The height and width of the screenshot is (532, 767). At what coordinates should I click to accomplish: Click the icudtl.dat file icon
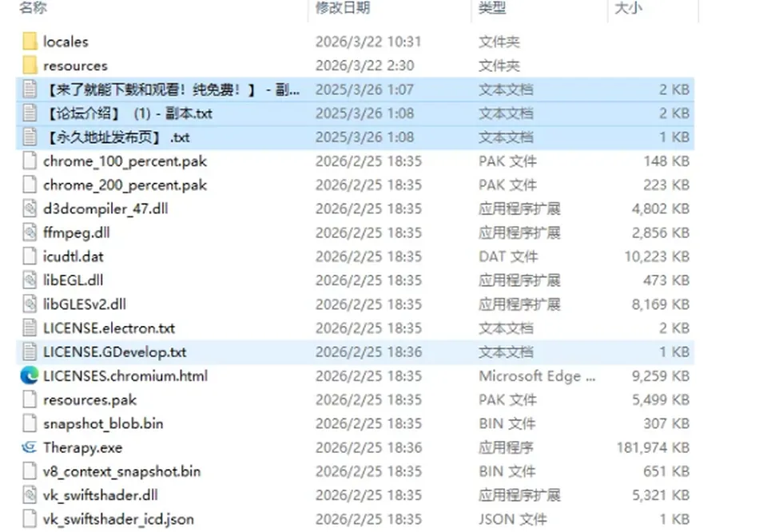[30, 256]
